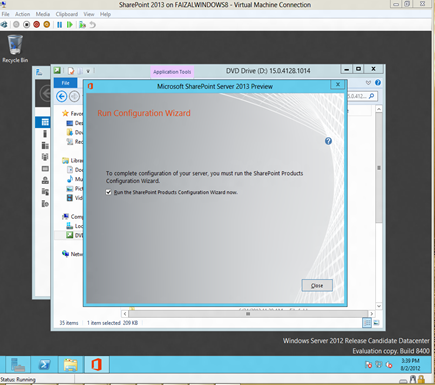
Task: Click the network tray icon
Action: coord(379,365)
